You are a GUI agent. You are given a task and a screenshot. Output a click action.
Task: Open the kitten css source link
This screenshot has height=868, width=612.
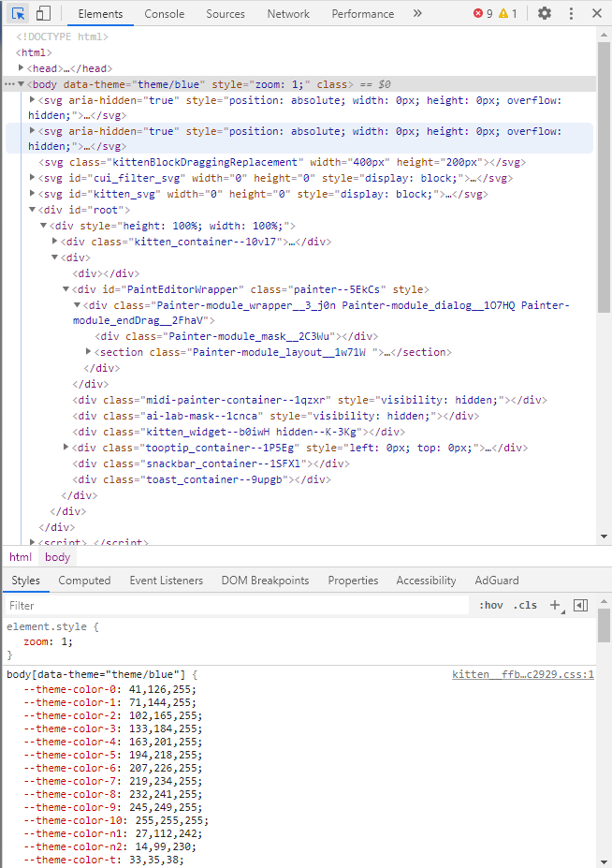pos(522,674)
